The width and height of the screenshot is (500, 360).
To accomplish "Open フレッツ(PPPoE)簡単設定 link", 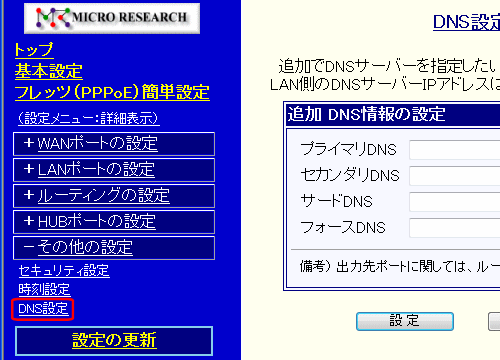I will click(x=112, y=92).
